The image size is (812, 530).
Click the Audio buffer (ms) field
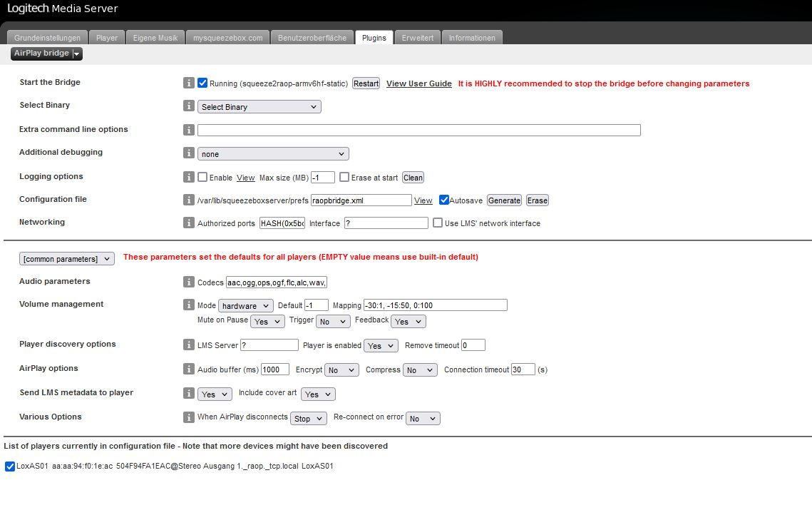(x=275, y=370)
